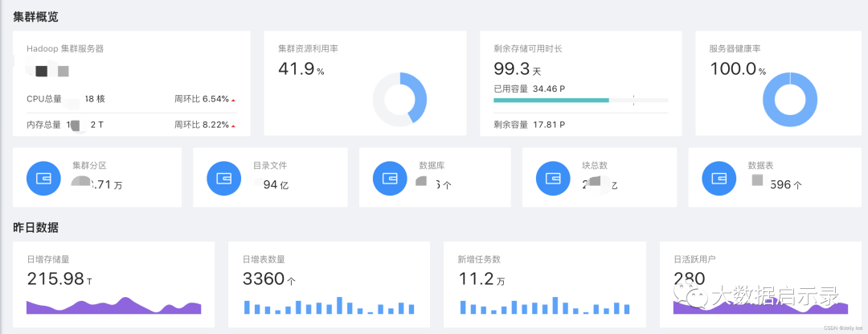868x334 pixels.
Task: Click the CPU总量 row label
Action: [x=44, y=99]
